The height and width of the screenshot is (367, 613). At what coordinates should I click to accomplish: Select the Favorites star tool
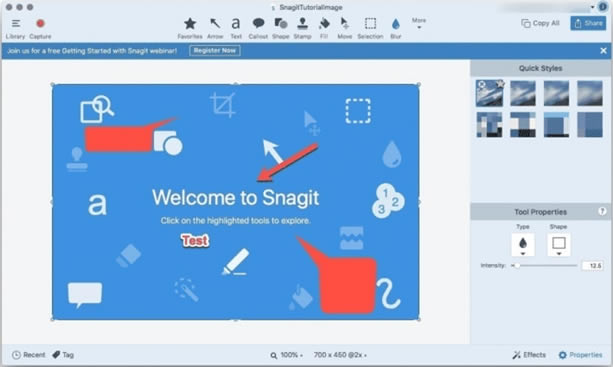(190, 28)
